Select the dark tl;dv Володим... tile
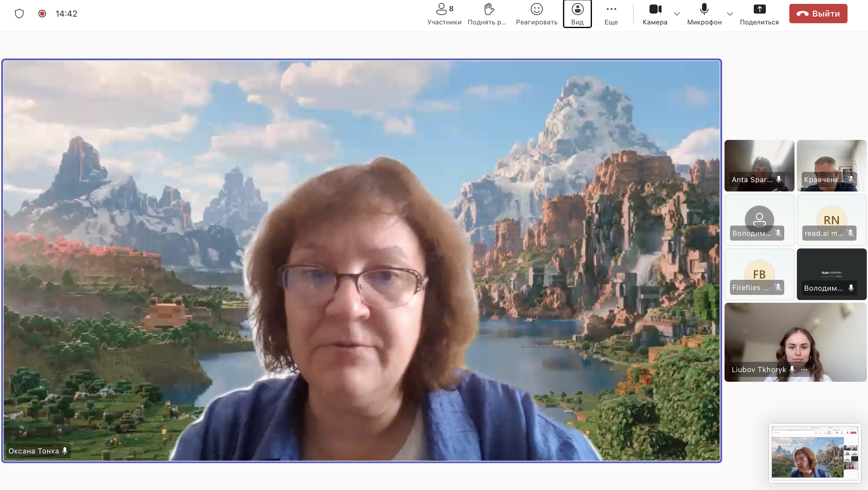Image resolution: width=868 pixels, height=490 pixels. click(x=832, y=274)
